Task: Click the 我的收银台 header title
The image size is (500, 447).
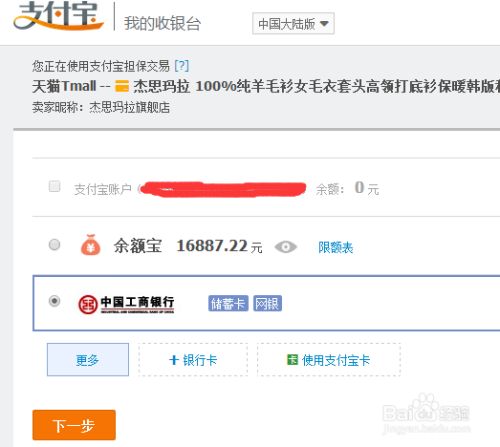Action: (162, 23)
